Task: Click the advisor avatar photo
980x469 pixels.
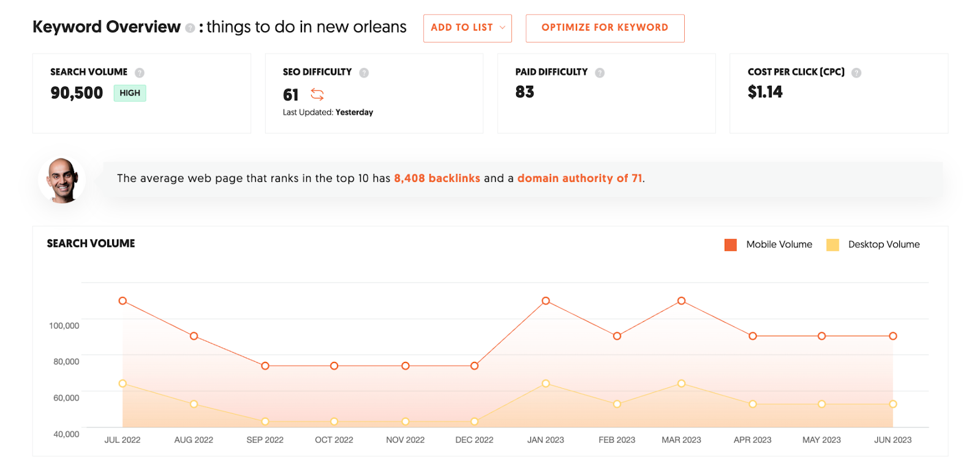Action: click(x=62, y=179)
